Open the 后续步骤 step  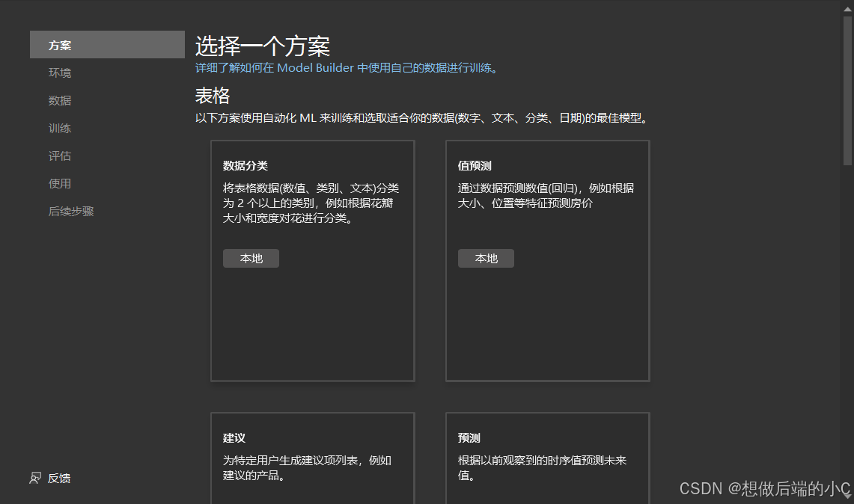[x=71, y=212]
